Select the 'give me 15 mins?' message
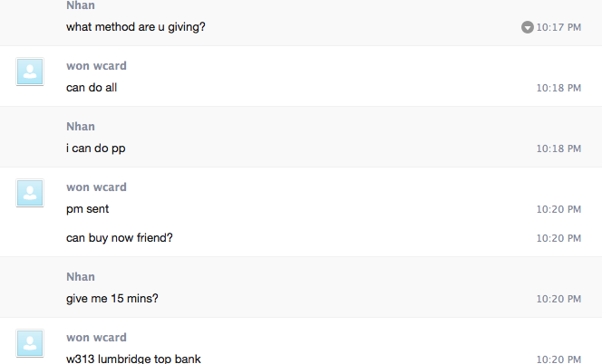602x364 pixels. tap(112, 299)
